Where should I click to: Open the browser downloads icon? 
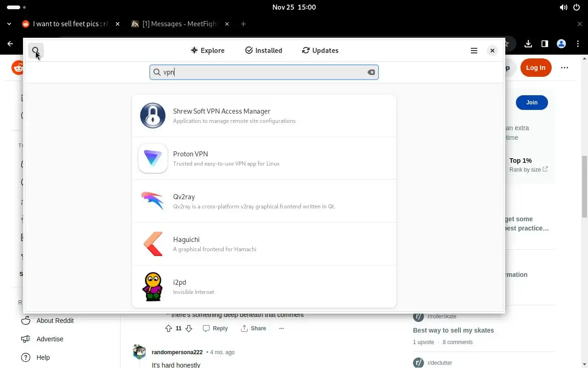click(528, 44)
